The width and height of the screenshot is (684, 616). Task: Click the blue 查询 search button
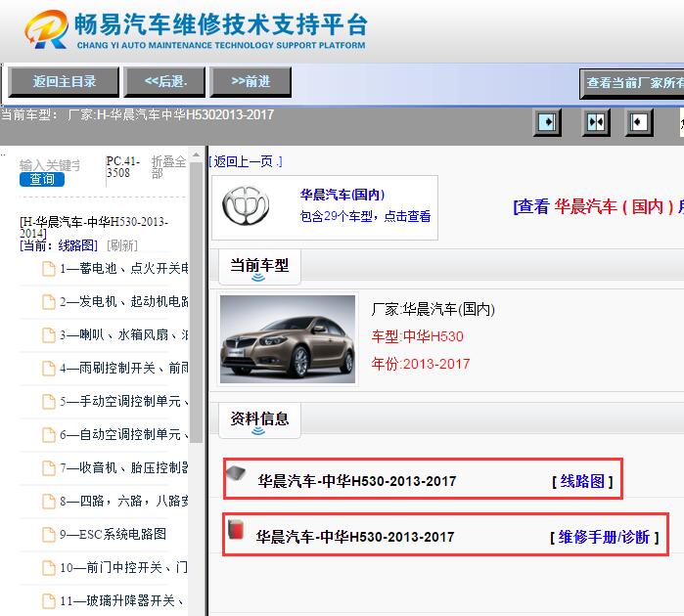coord(42,179)
